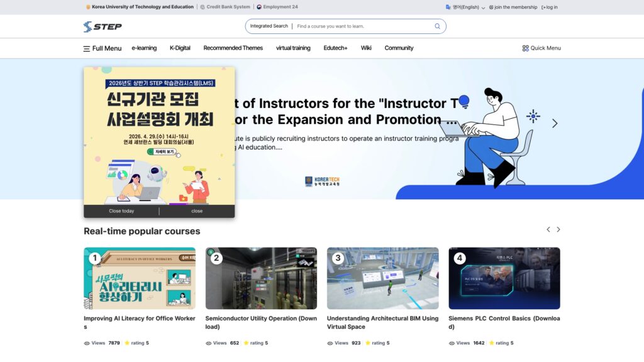Open the Full Menu hamburger icon
Image resolution: width=644 pixels, height=362 pixels.
tap(87, 48)
